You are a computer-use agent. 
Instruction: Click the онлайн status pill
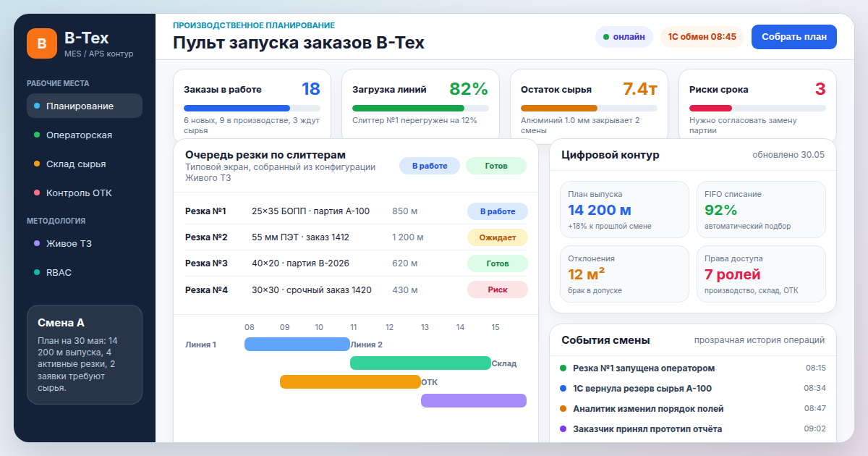(x=624, y=37)
